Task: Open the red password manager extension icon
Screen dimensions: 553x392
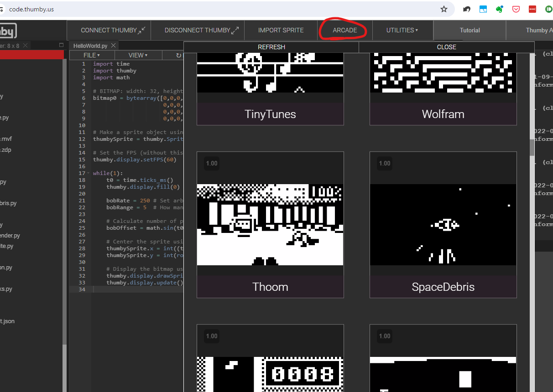Action: 532,9
